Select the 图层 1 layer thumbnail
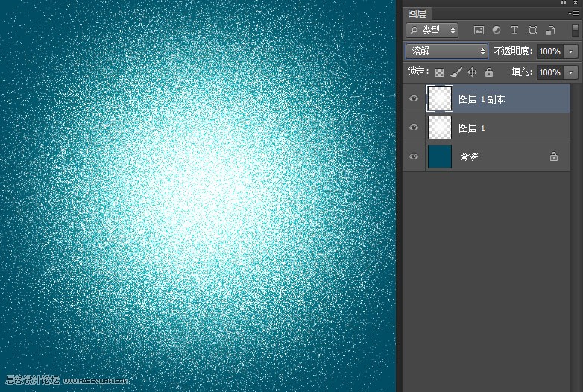This screenshot has width=583, height=392. [x=440, y=127]
